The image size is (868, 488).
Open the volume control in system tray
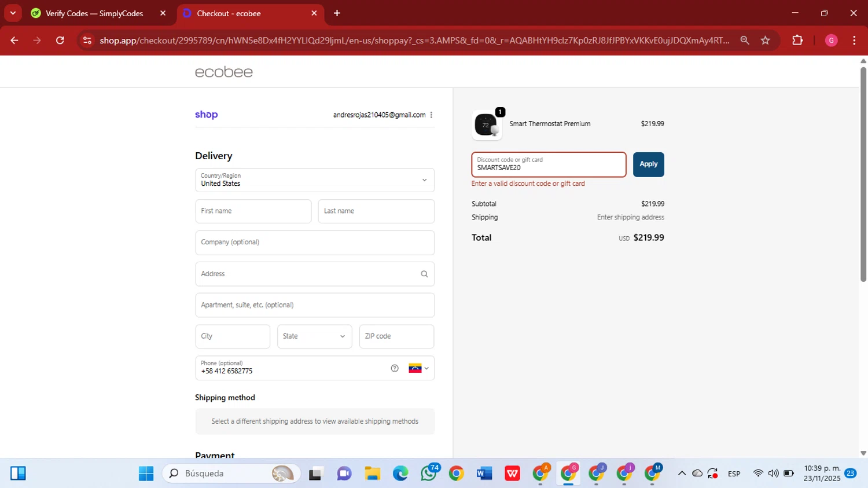[773, 474]
